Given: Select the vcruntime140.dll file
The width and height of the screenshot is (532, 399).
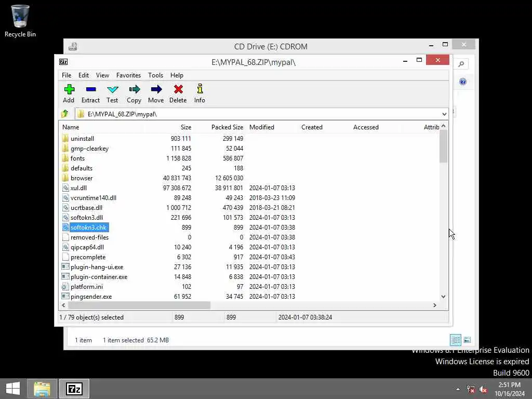Looking at the screenshot, I should coord(94,198).
